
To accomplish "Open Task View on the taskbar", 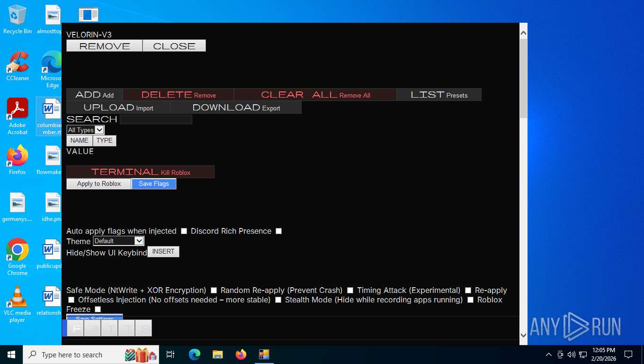I will click(x=170, y=355).
